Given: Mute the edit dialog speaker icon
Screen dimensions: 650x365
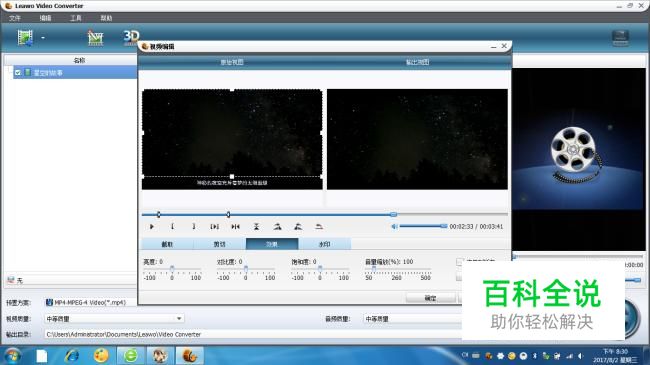Looking at the screenshot, I should tap(395, 226).
